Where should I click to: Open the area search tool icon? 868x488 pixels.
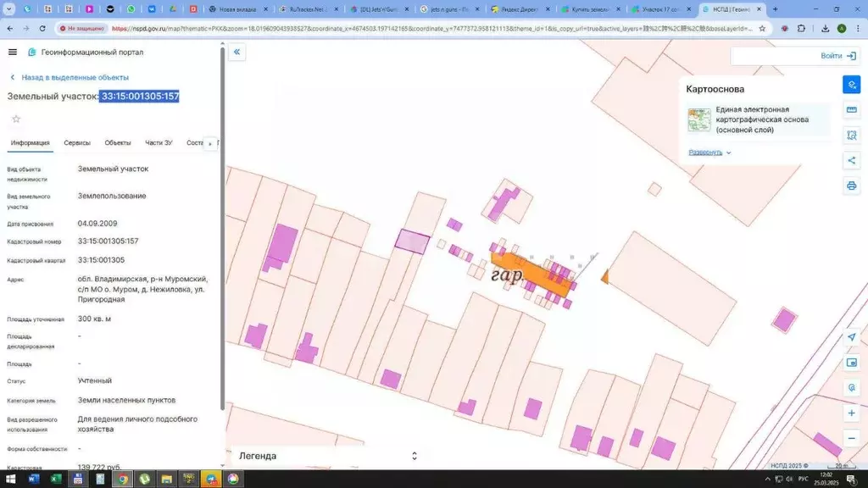[851, 136]
